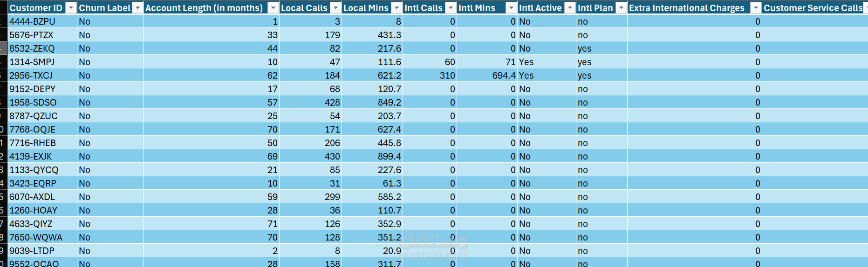Click Intl Calls value 310

tap(430, 75)
